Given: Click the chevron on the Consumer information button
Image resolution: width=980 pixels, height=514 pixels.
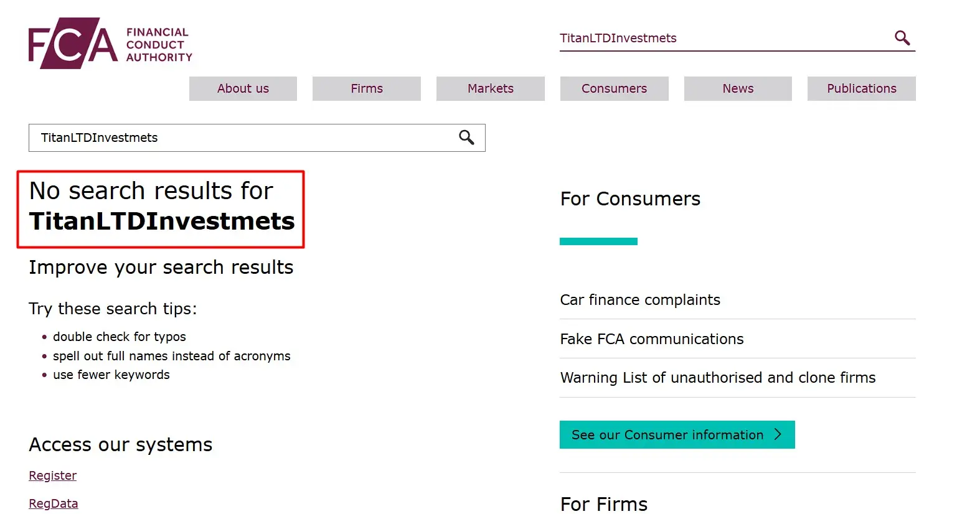Looking at the screenshot, I should click(778, 434).
